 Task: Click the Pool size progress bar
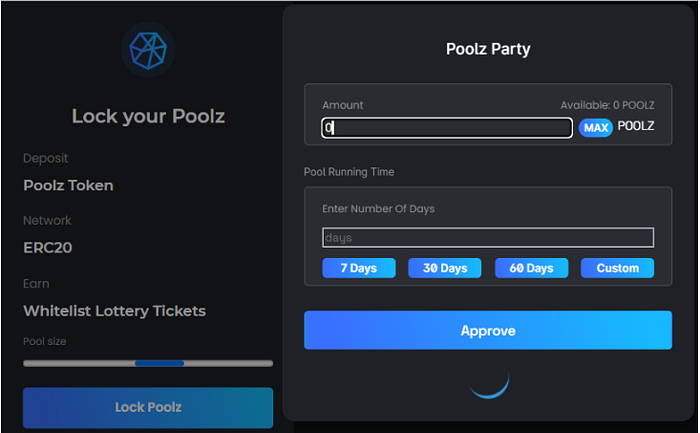tap(148, 363)
